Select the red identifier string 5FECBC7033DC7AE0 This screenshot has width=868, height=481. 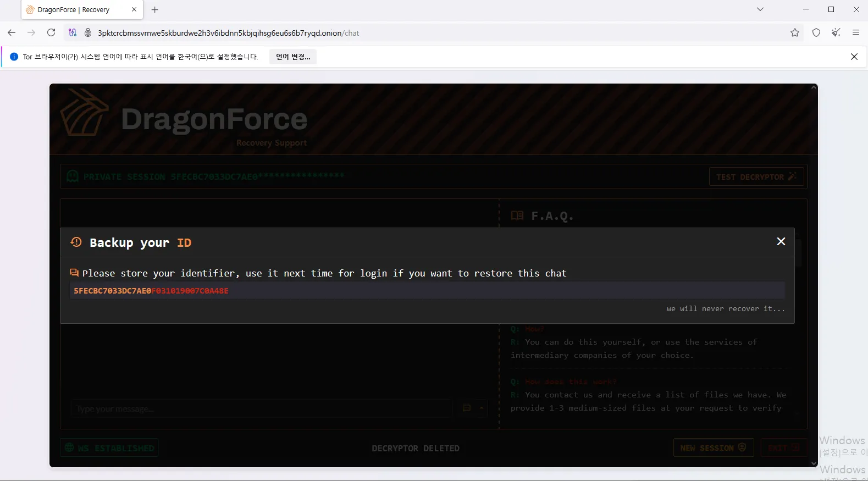pyautogui.click(x=112, y=291)
